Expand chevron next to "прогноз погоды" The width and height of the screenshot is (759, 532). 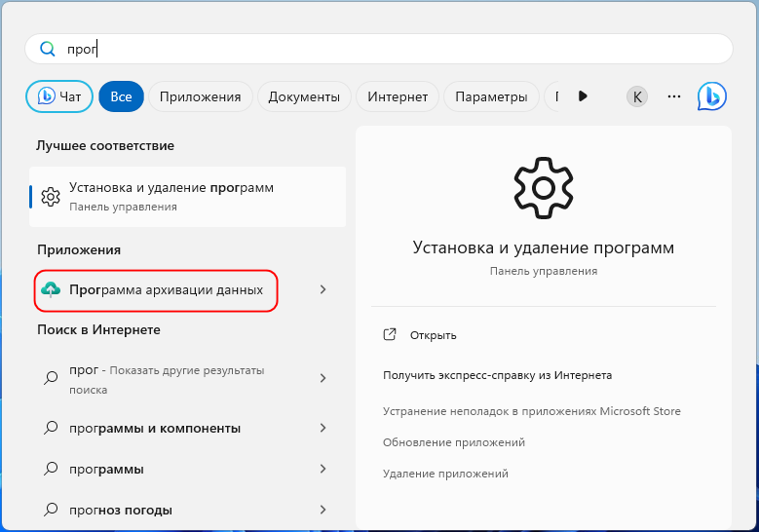323,510
